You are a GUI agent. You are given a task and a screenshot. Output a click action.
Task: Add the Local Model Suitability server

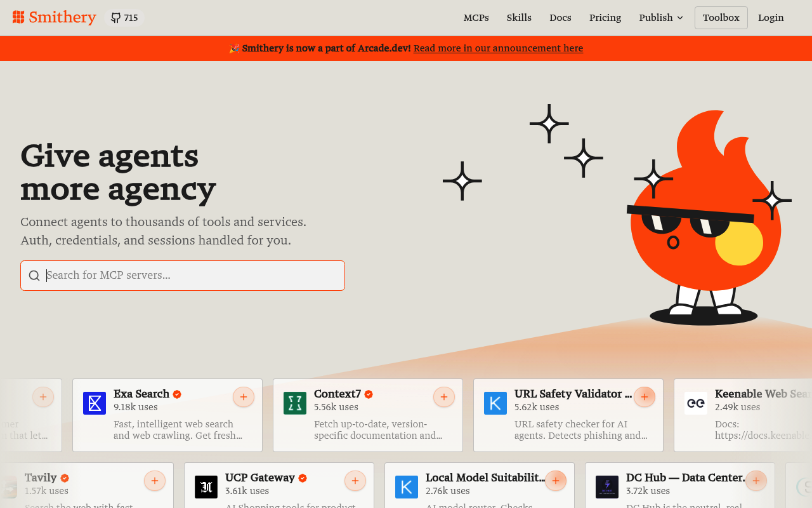556,481
